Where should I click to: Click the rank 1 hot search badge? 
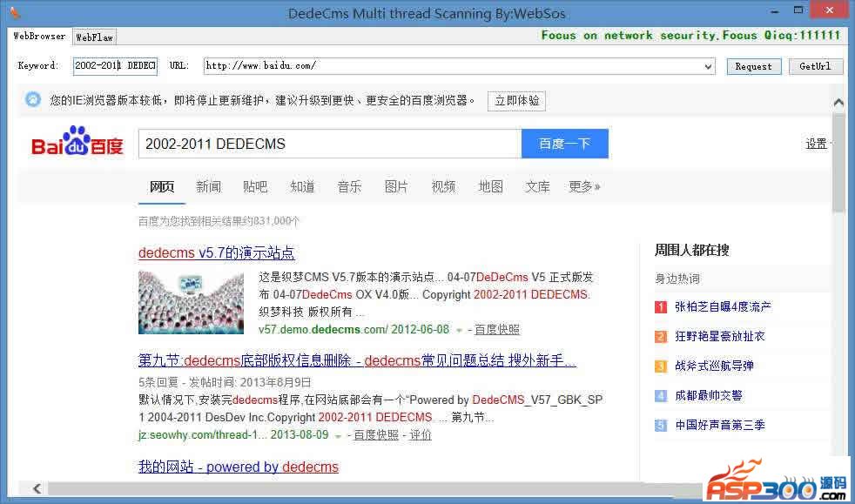coord(661,307)
